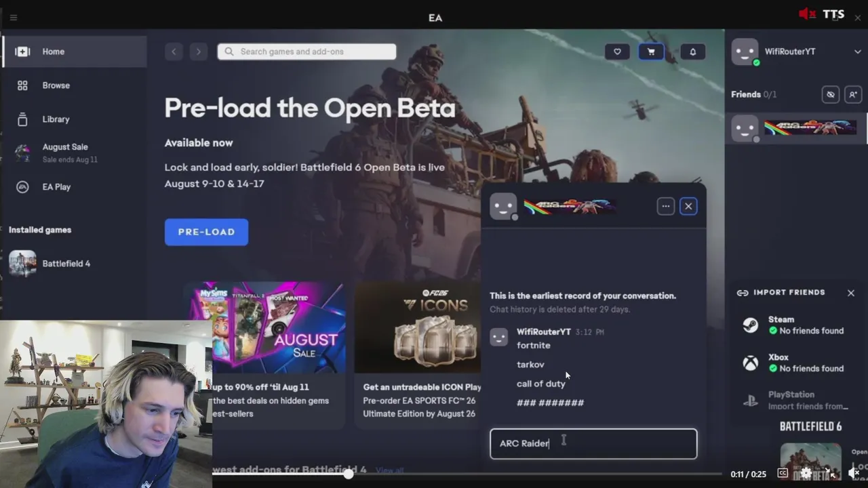Image resolution: width=868 pixels, height=488 pixels.
Task: Click the chat message input box
Action: 593,443
